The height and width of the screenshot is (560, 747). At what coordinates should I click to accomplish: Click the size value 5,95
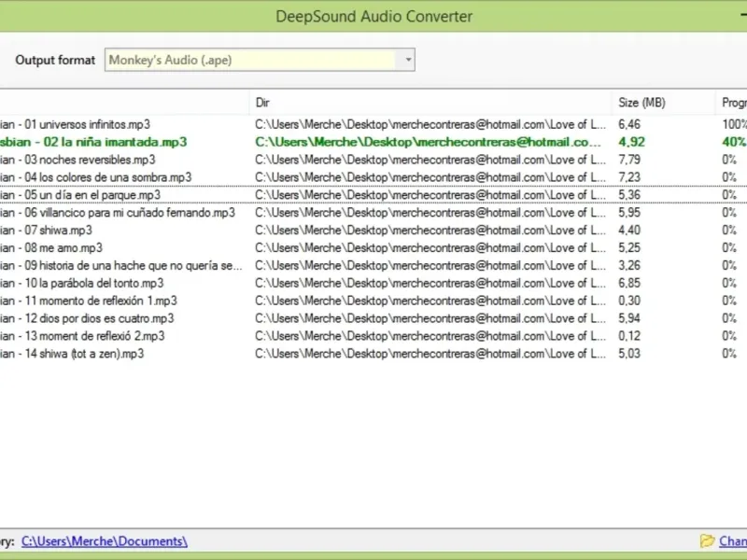tap(629, 213)
